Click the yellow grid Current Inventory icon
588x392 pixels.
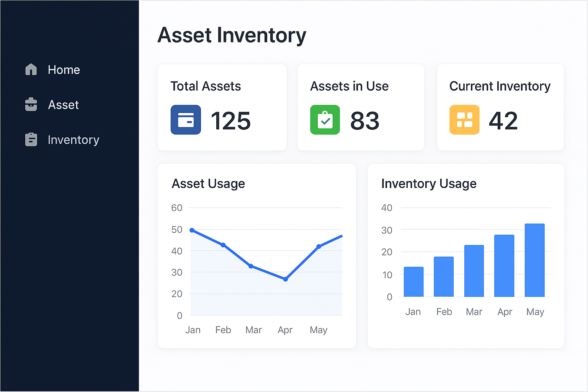[x=464, y=120]
